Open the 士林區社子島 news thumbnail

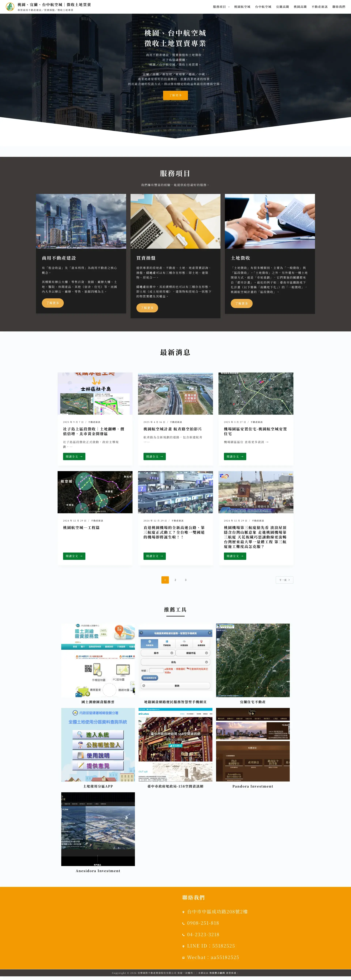click(95, 393)
